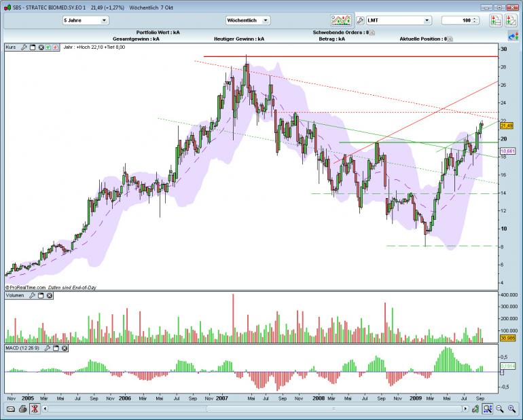Print the chart with printer icon

pyautogui.click(x=22, y=408)
